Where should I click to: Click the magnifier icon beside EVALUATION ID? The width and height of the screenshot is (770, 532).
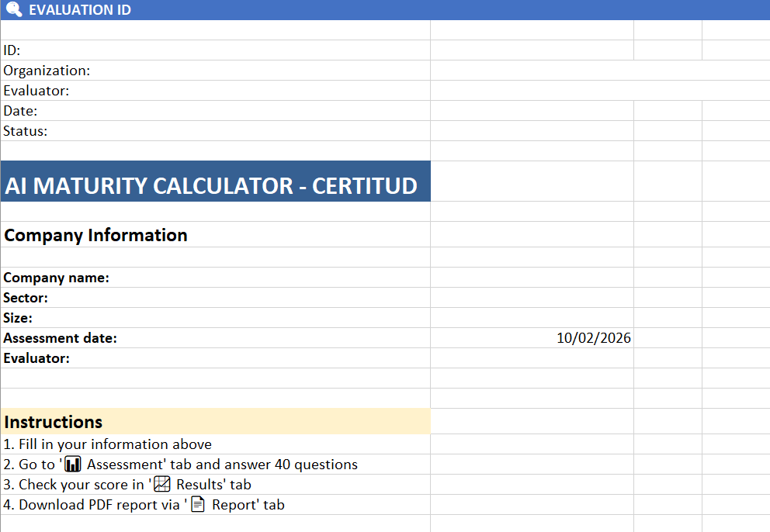point(14,9)
